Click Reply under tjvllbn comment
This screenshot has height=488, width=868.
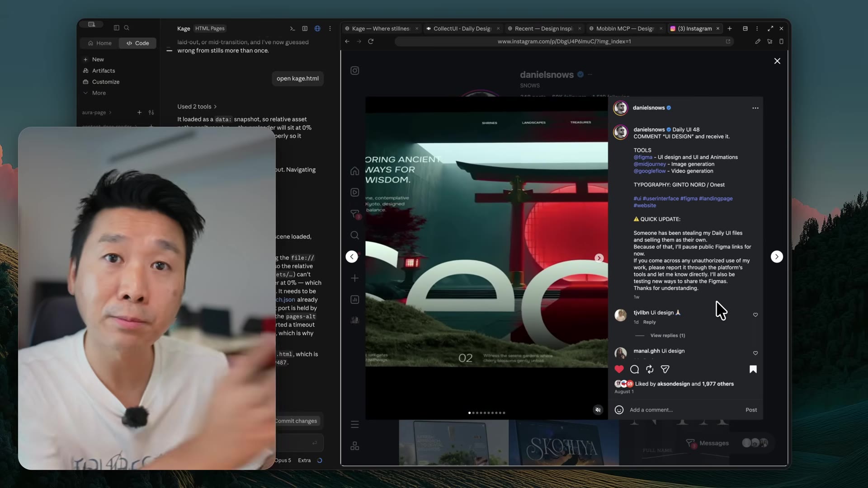point(649,322)
